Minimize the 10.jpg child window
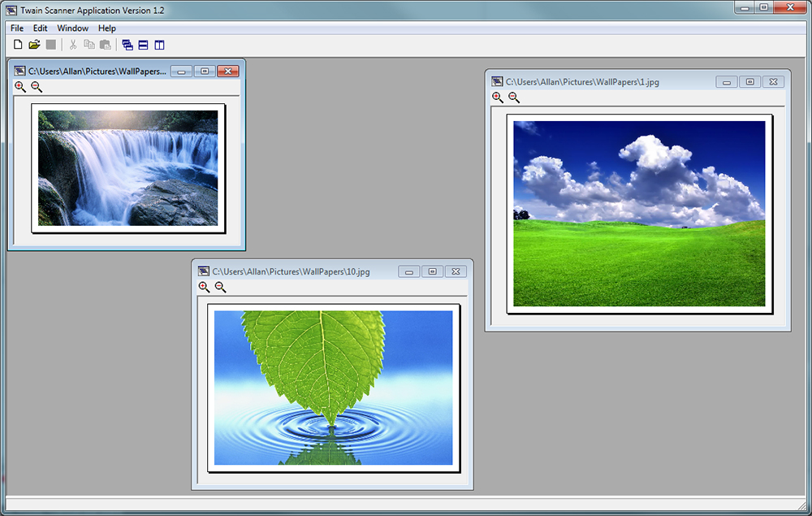This screenshot has width=812, height=516. click(x=409, y=271)
